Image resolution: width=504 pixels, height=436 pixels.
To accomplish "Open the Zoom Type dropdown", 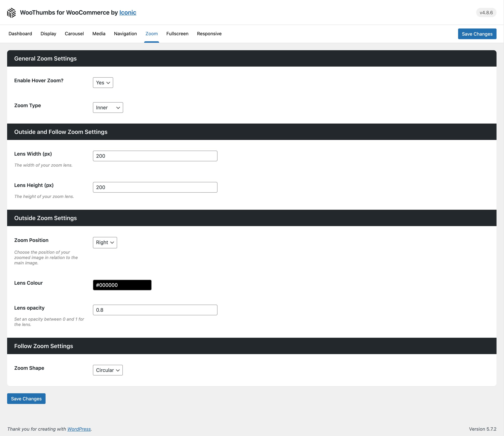I will [x=108, y=108].
